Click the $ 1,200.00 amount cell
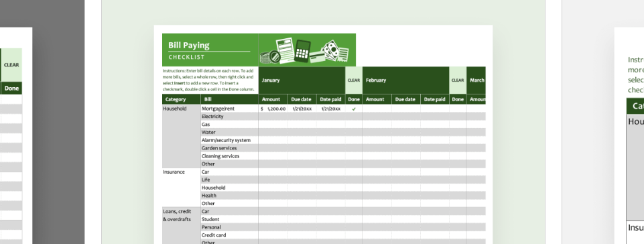 click(x=273, y=109)
